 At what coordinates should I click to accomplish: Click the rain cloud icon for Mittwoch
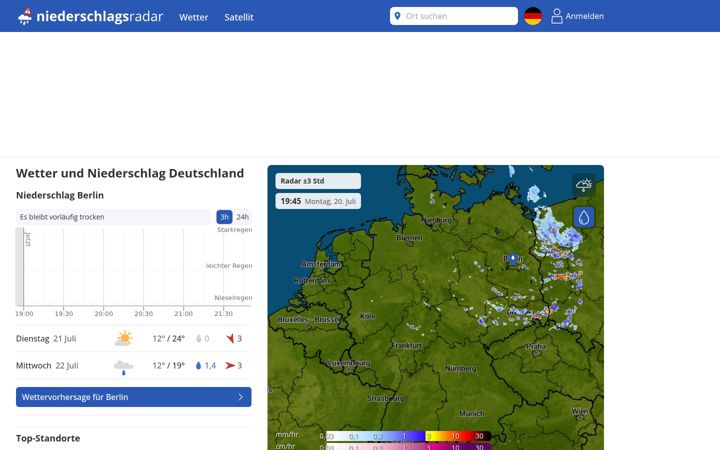[124, 367]
